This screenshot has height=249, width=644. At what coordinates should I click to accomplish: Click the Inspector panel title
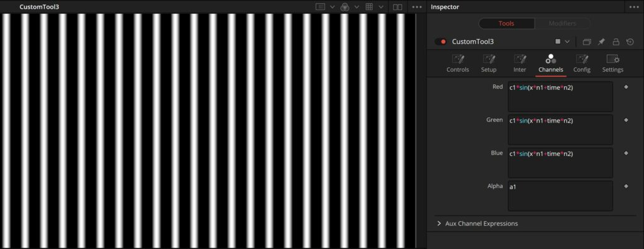click(x=445, y=7)
